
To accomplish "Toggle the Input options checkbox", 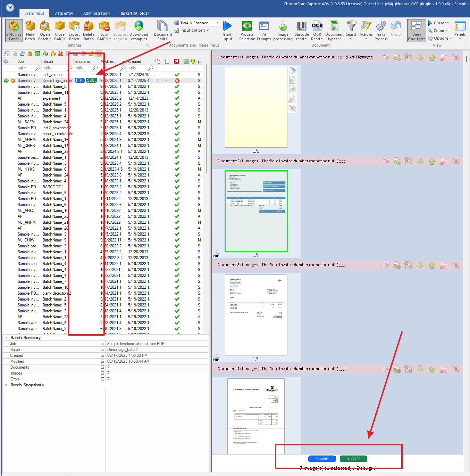I will (177, 31).
